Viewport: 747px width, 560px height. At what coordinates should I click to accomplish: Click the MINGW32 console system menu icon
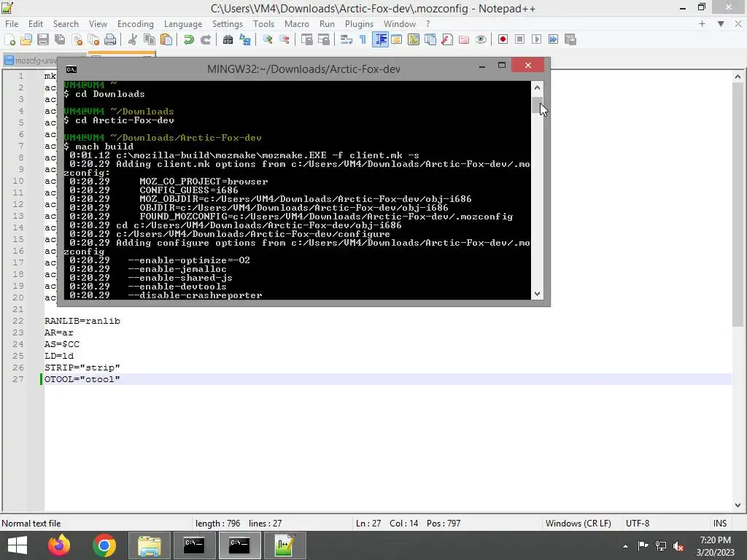(71, 69)
